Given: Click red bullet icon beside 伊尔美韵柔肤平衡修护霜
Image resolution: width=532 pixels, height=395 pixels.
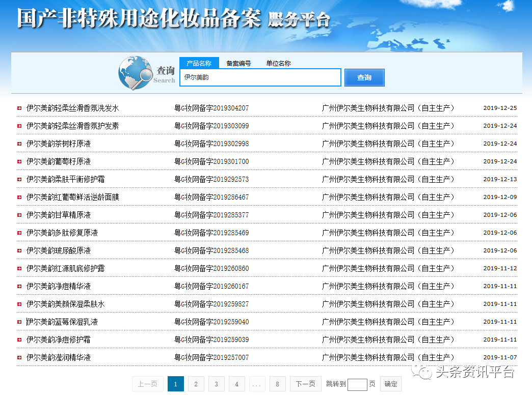Looking at the screenshot, I should [19, 180].
